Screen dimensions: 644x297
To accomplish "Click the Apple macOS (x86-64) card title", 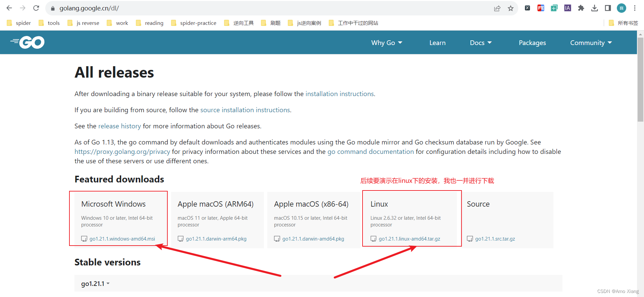I will pyautogui.click(x=311, y=204).
